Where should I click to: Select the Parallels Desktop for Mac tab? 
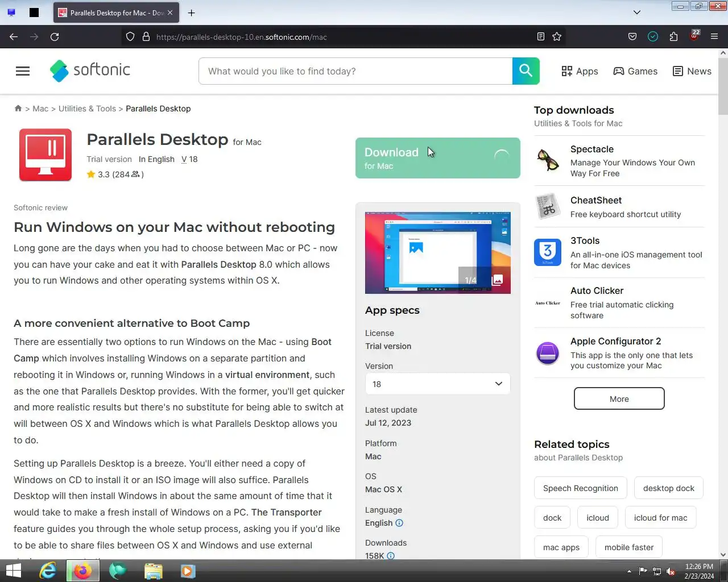coord(117,13)
